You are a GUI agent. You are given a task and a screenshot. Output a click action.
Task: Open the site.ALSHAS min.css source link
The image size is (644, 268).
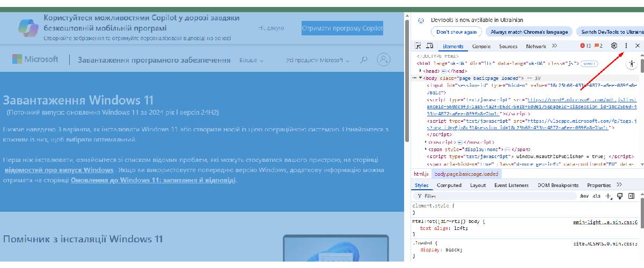[x=605, y=243]
